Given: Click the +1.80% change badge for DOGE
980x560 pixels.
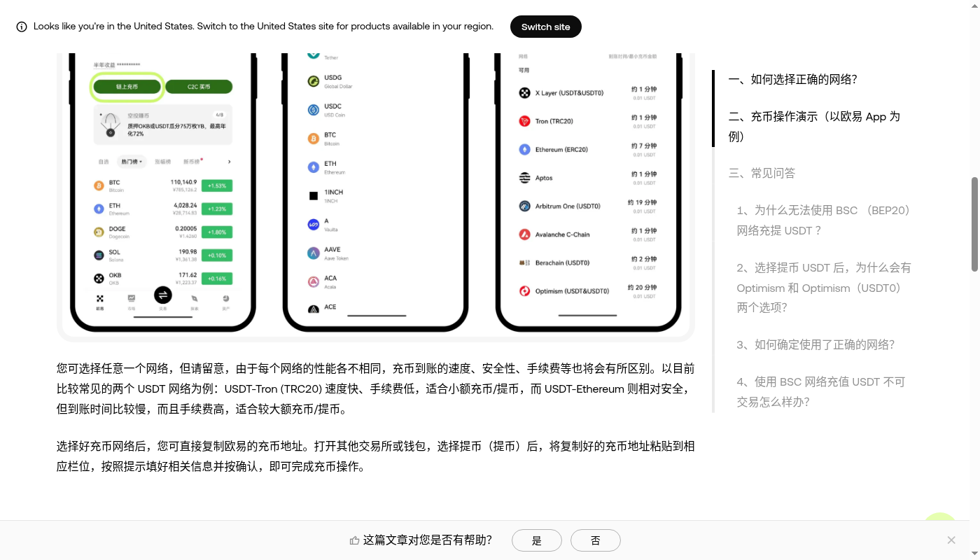Looking at the screenshot, I should [x=217, y=232].
